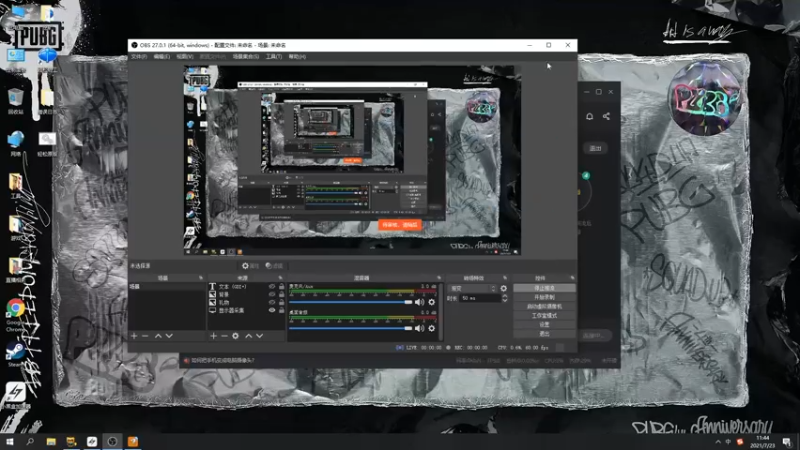The width and height of the screenshot is (800, 450).
Task: Toggle visibility of the text (GDI+) source
Action: coord(272,287)
